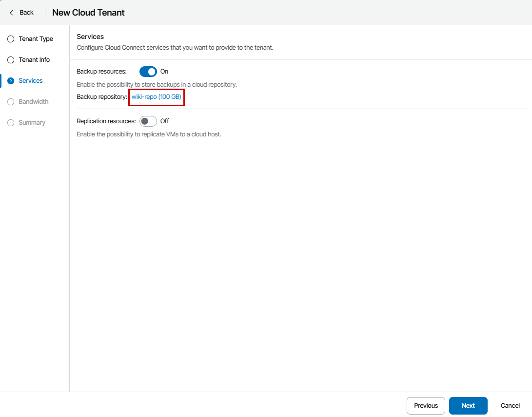The width and height of the screenshot is (532, 417).
Task: Select the Services step label
Action: [x=30, y=81]
